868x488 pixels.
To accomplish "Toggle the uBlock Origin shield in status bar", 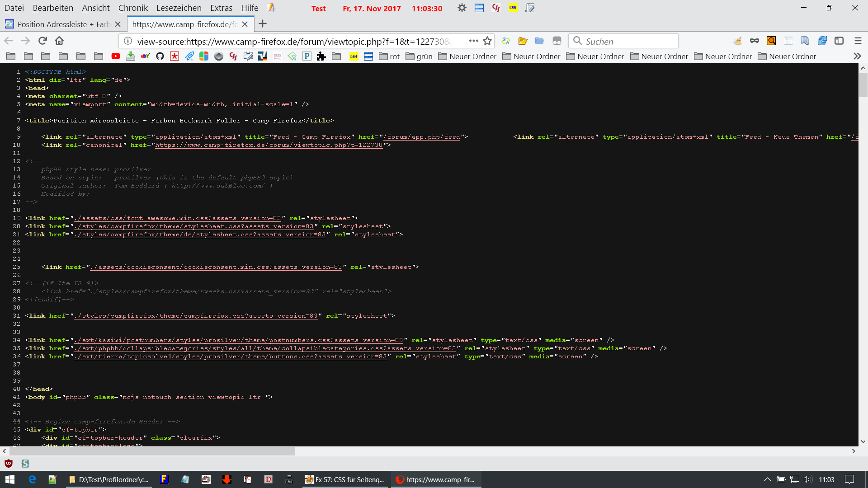I will 8,464.
